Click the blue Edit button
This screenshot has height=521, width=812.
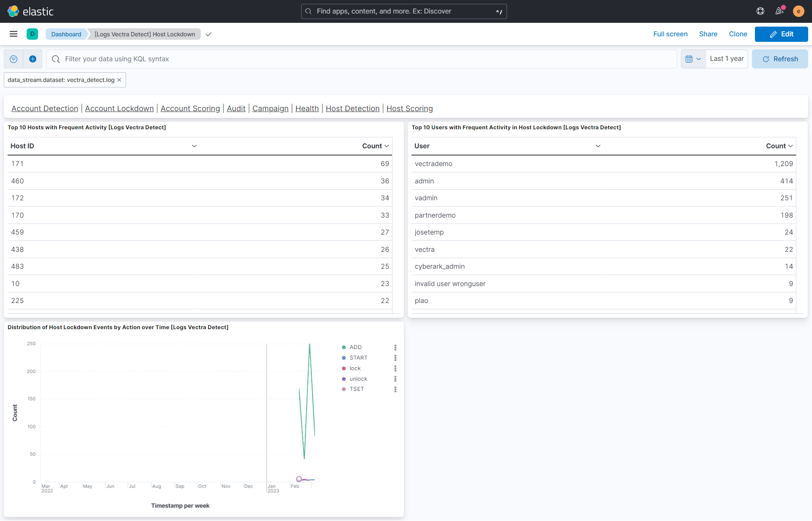click(781, 34)
